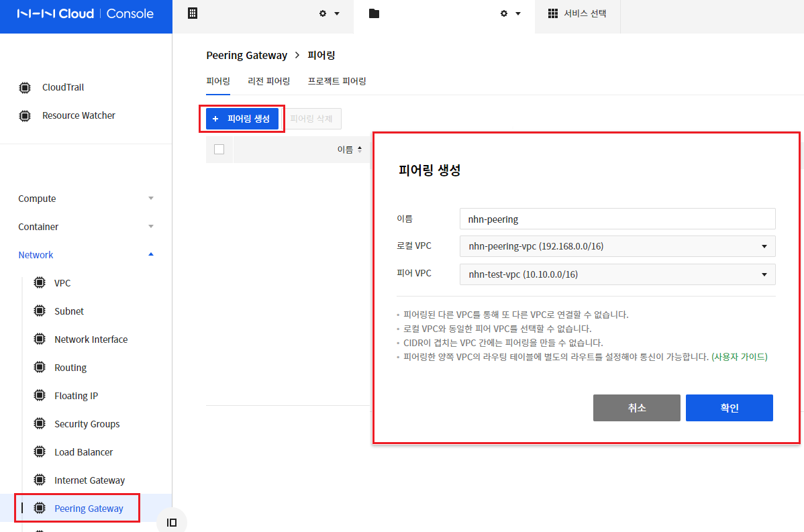The height and width of the screenshot is (532, 804).
Task: Click the 피어링 생성 dialog title
Action: (x=430, y=170)
